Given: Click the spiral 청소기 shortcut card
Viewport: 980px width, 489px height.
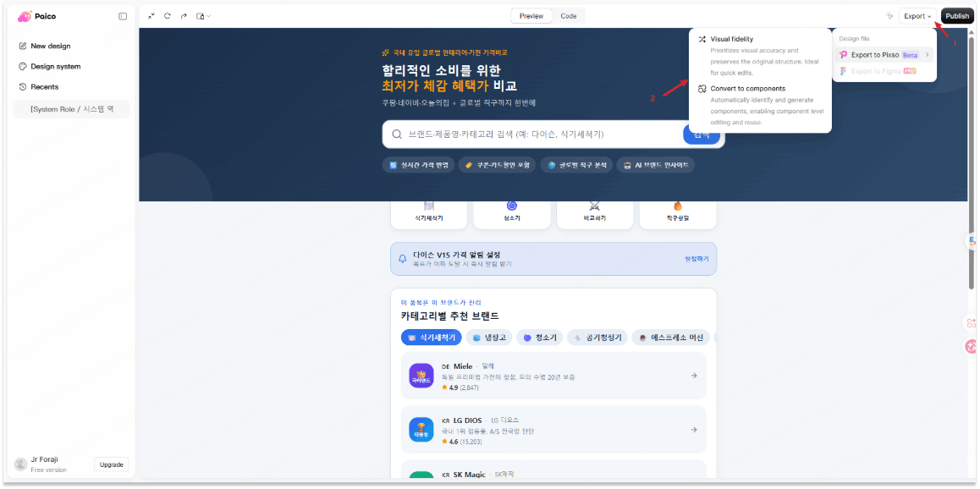Looking at the screenshot, I should (x=512, y=215).
